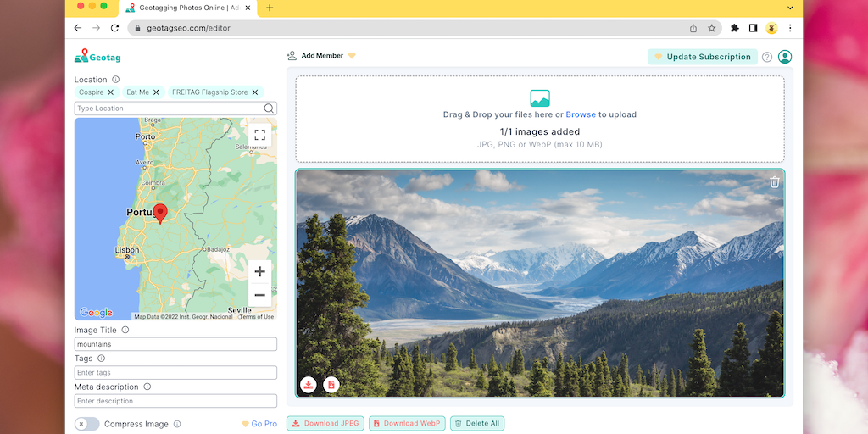Image resolution: width=868 pixels, height=434 pixels.
Task: Click the Enter description field
Action: tap(175, 401)
